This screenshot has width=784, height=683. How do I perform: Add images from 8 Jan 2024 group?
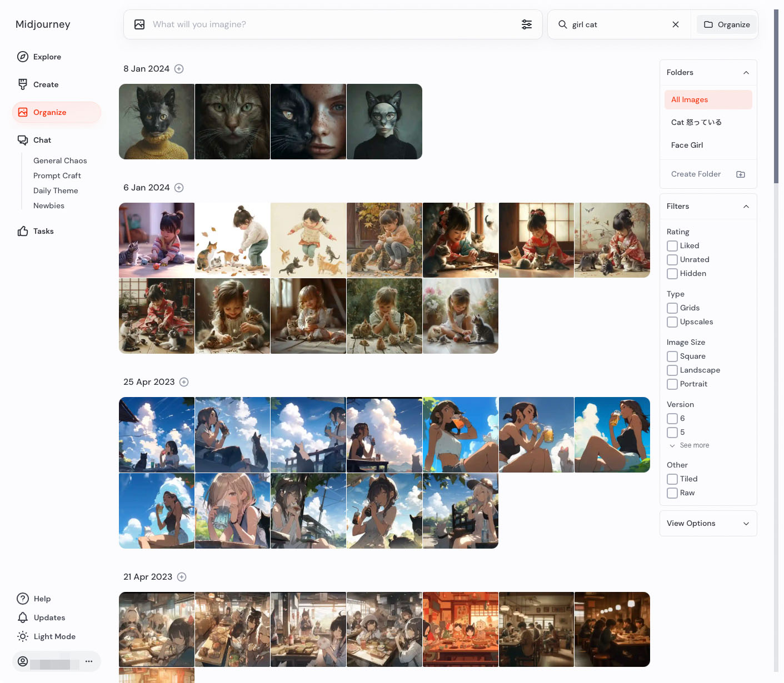pos(179,69)
